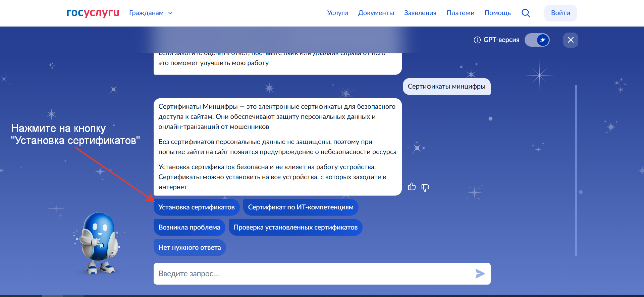This screenshot has width=644, height=297.
Task: Select Проверка установленных сертификатов option
Action: tap(296, 228)
